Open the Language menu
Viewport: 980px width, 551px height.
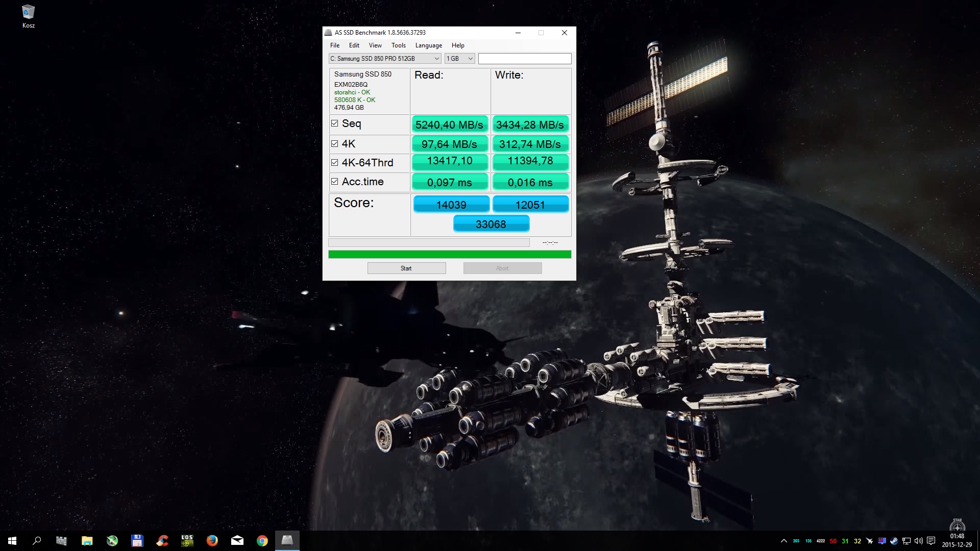429,45
